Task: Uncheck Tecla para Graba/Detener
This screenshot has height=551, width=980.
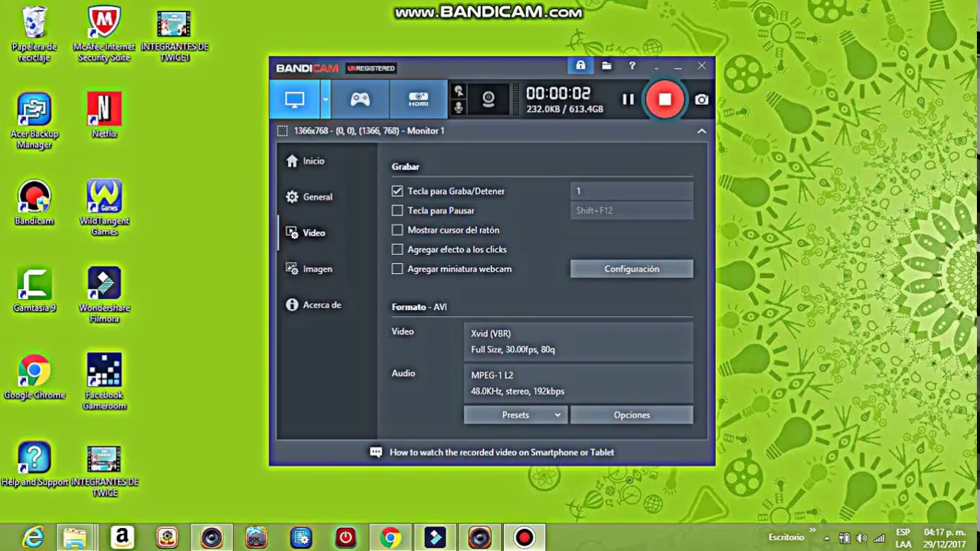Action: pyautogui.click(x=397, y=191)
